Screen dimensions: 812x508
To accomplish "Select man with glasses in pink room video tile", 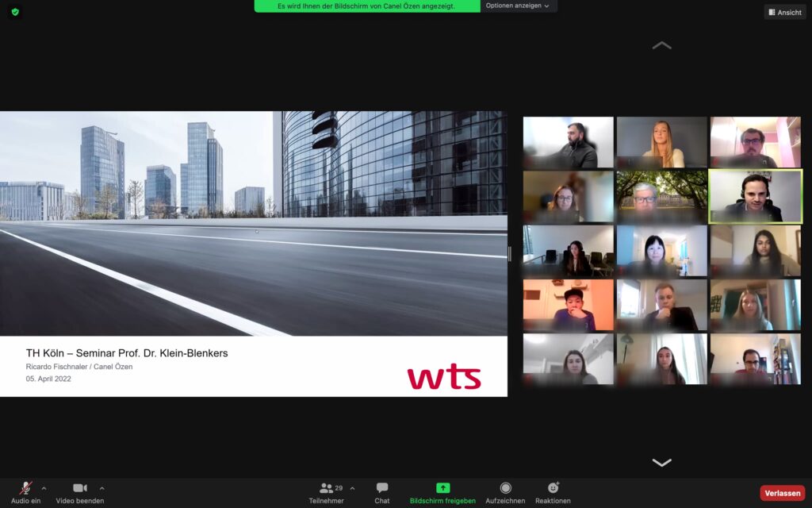I will [755, 142].
